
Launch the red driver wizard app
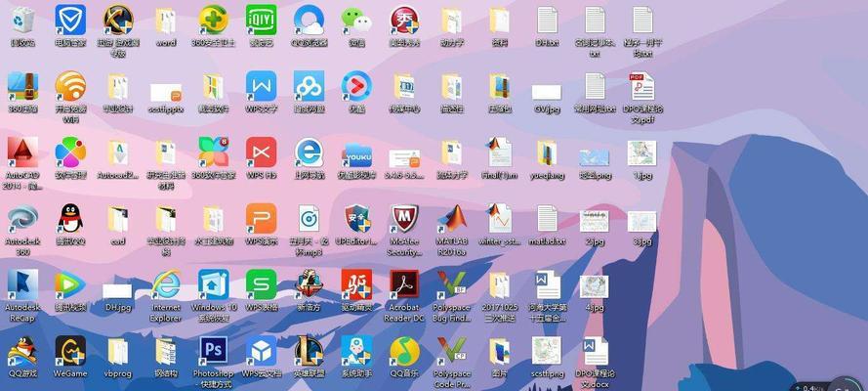click(356, 284)
